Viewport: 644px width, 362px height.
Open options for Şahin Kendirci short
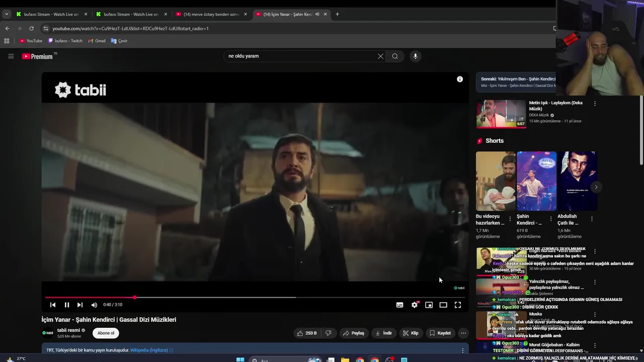[x=551, y=219]
